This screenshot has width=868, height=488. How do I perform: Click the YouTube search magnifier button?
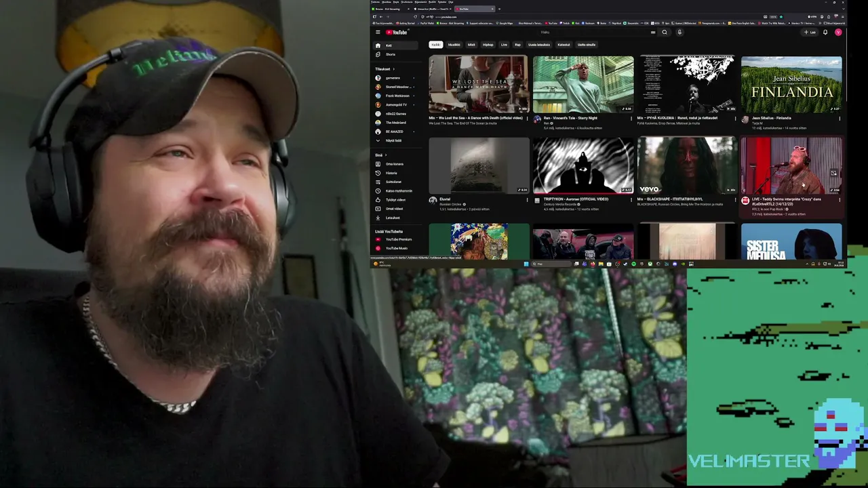[x=665, y=32]
